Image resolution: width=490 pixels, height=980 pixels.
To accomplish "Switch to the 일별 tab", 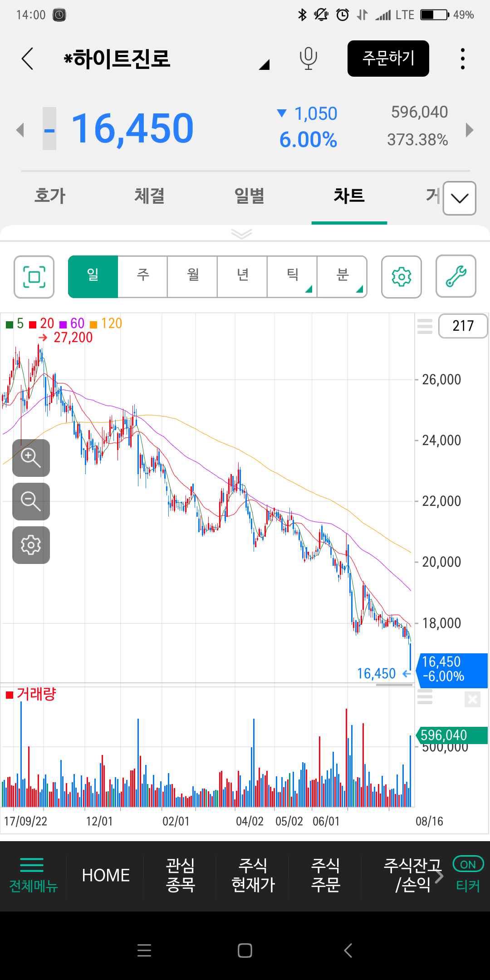I will [x=249, y=196].
